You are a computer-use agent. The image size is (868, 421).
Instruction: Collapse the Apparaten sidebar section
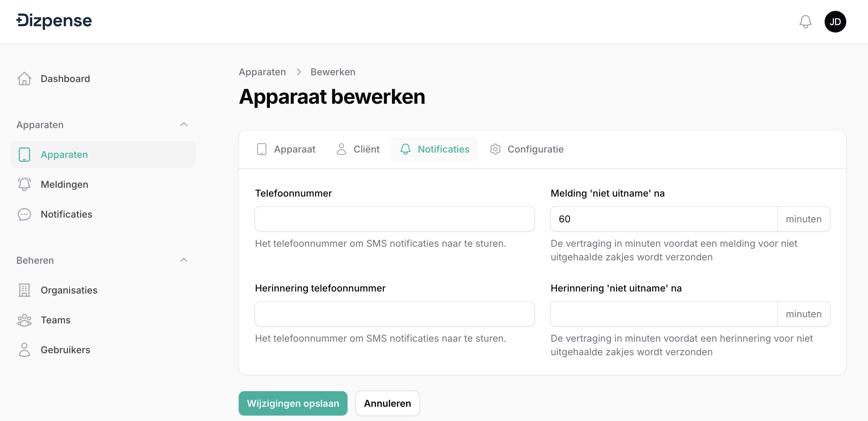184,125
